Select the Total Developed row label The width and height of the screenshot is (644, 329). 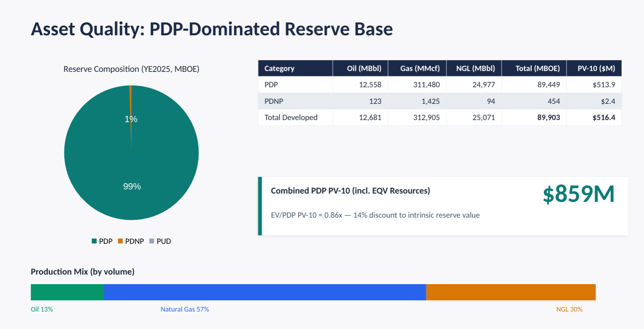coord(291,118)
